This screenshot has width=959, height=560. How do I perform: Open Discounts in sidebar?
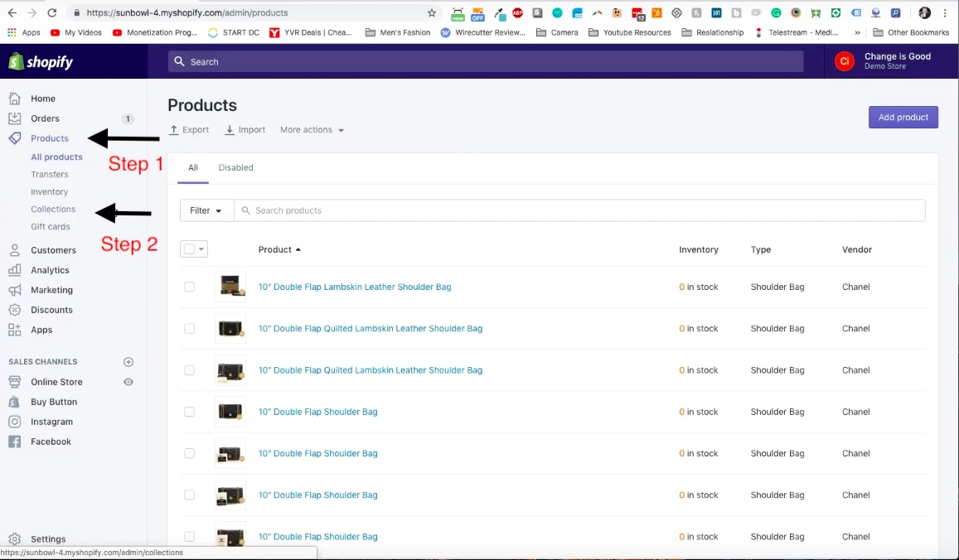point(51,310)
